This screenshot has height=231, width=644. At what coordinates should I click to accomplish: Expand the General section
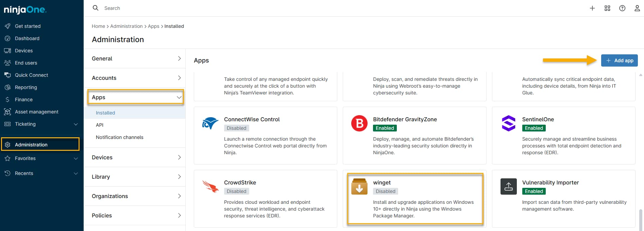pyautogui.click(x=179, y=58)
